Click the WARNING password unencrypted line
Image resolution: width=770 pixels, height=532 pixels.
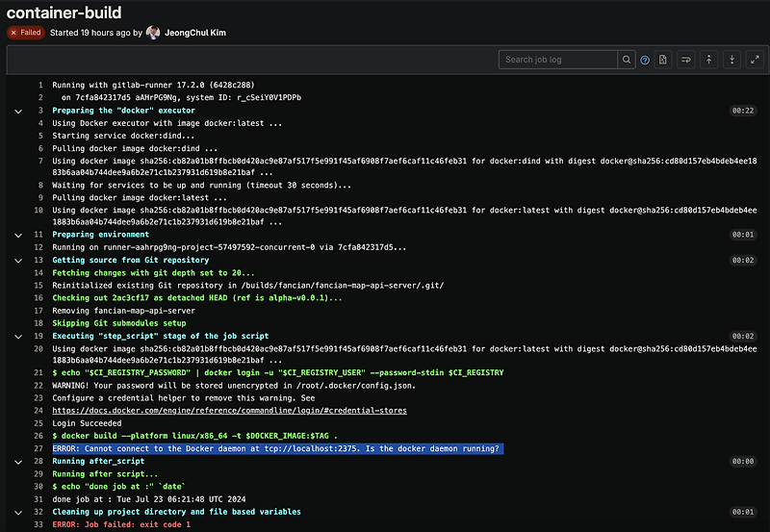(x=234, y=386)
